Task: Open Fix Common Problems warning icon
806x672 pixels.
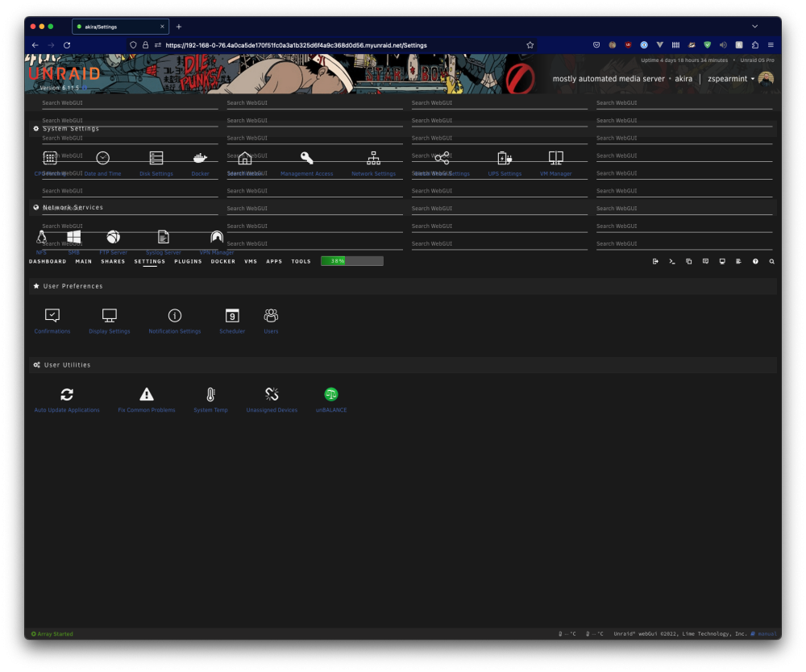Action: click(147, 395)
